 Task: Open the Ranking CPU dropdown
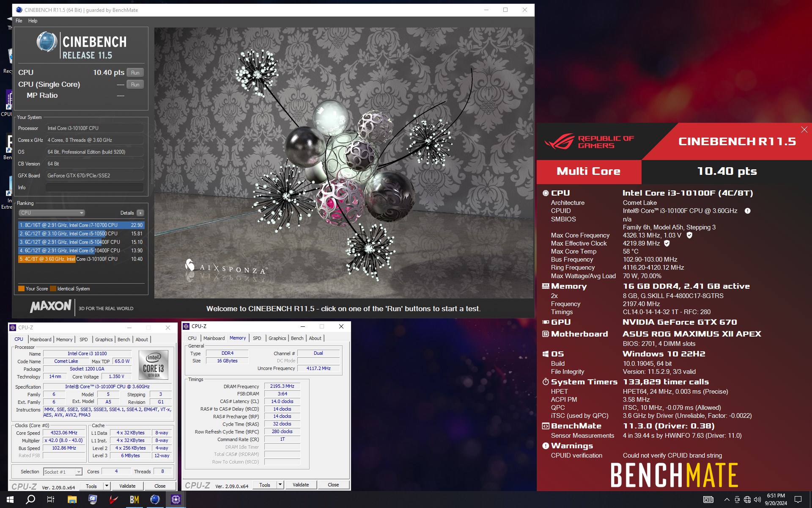pyautogui.click(x=52, y=213)
